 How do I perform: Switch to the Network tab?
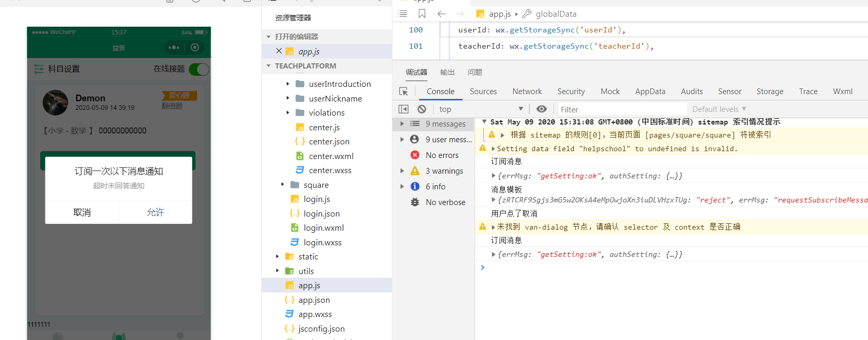(x=527, y=92)
